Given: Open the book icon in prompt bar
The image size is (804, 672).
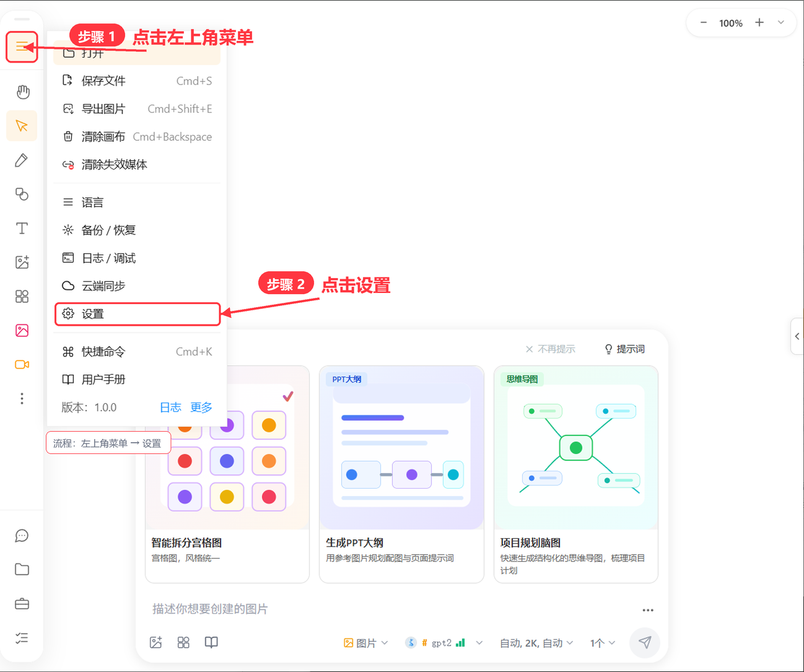Looking at the screenshot, I should [x=211, y=642].
